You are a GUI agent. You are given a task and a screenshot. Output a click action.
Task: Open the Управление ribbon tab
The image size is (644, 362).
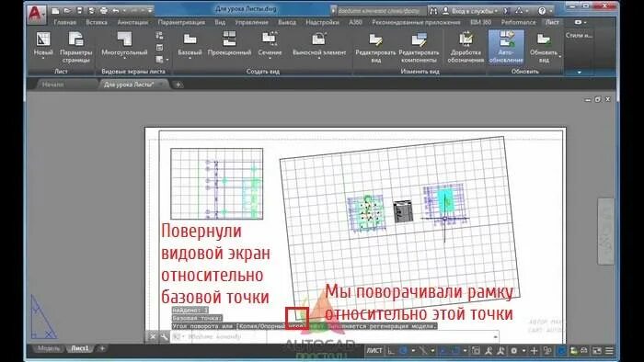(x=251, y=22)
